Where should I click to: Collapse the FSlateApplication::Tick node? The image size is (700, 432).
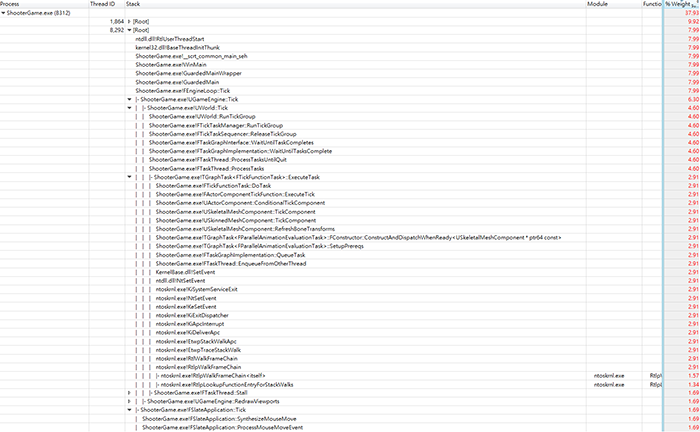[129, 410]
